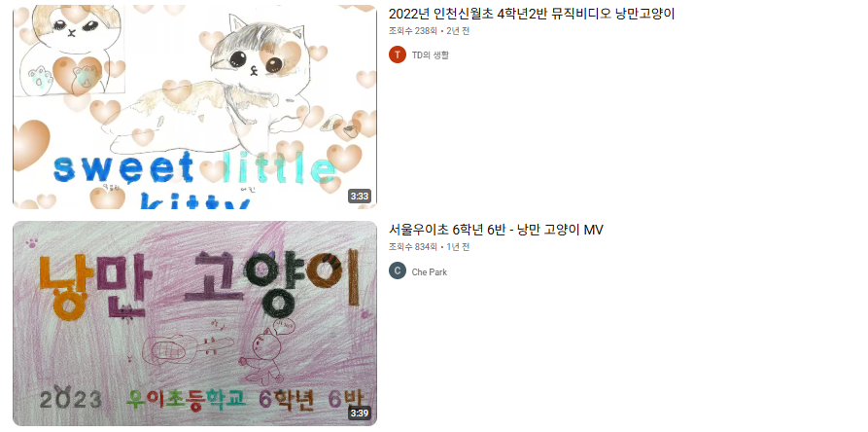Play the 인천신월초 4학년2반 낭만고양이 video thumbnail
The height and width of the screenshot is (432, 868).
[x=194, y=107]
